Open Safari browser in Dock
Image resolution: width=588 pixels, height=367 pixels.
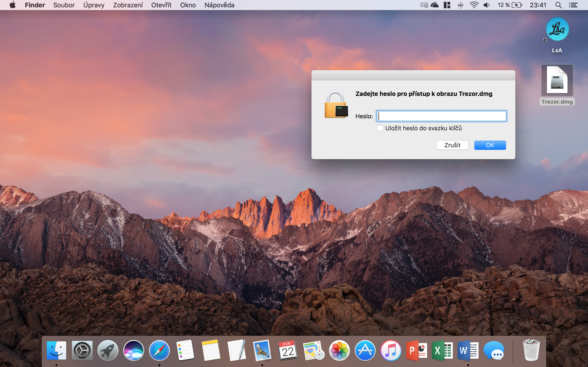(159, 350)
